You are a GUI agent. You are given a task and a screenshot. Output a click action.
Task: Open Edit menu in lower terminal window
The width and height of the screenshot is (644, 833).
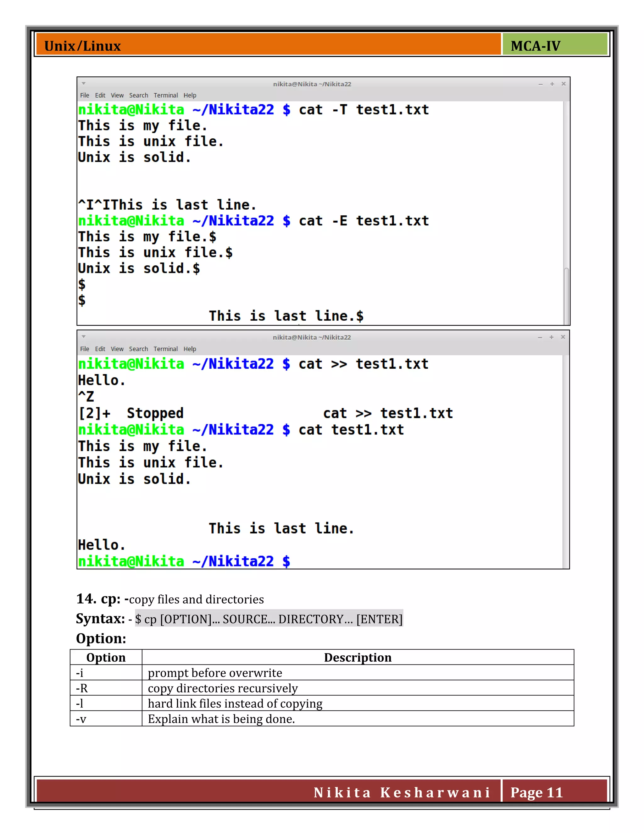click(100, 349)
